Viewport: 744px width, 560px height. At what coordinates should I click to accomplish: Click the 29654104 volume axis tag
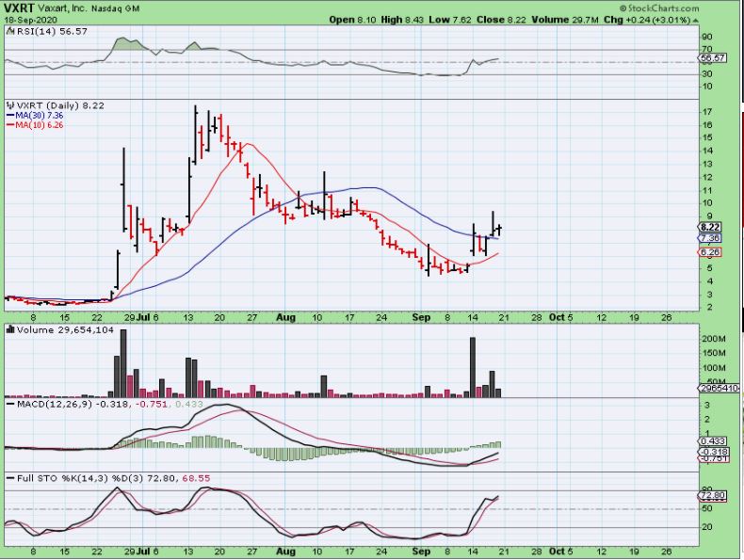coord(719,389)
